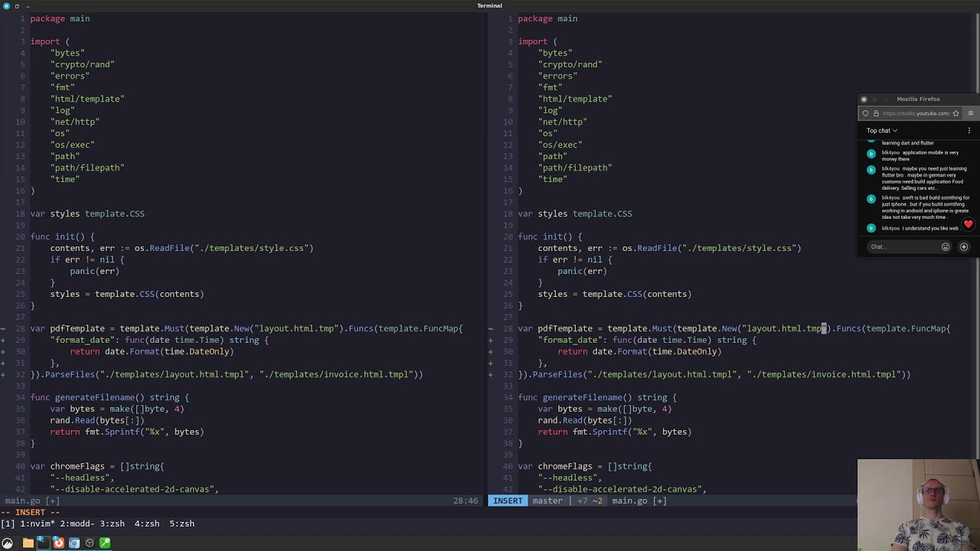Click the Firefox URL address bar

tap(916, 113)
